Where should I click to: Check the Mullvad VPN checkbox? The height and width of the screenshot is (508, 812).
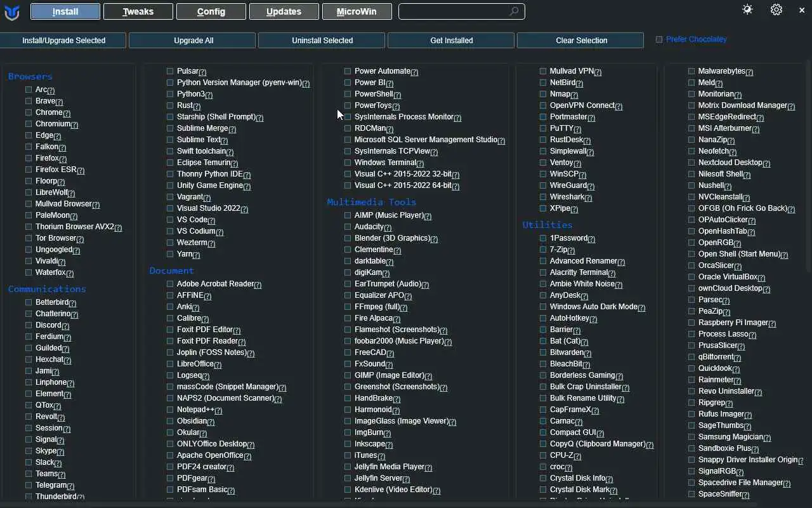pyautogui.click(x=543, y=71)
